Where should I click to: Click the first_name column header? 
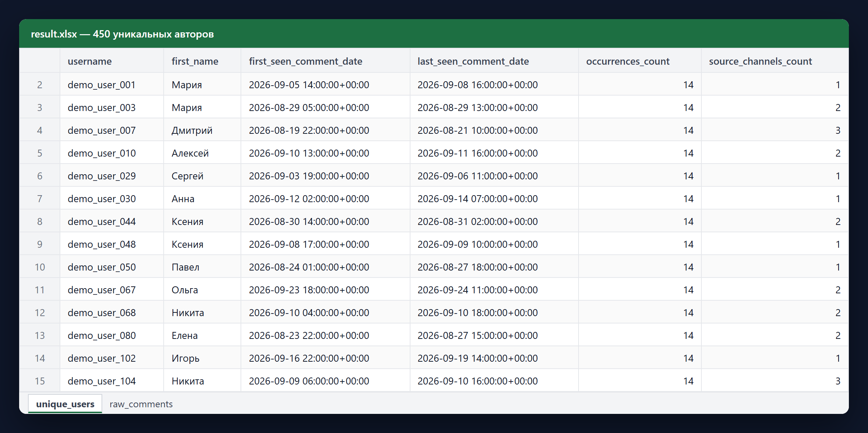click(202, 61)
